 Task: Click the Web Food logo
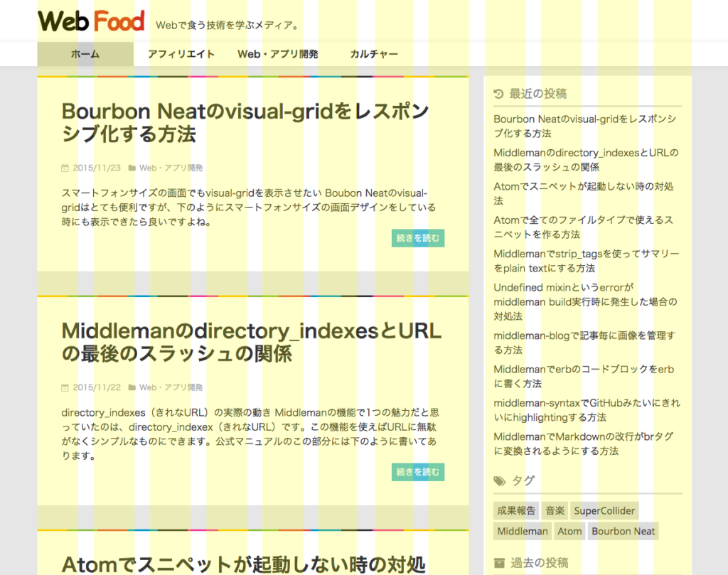pos(90,21)
